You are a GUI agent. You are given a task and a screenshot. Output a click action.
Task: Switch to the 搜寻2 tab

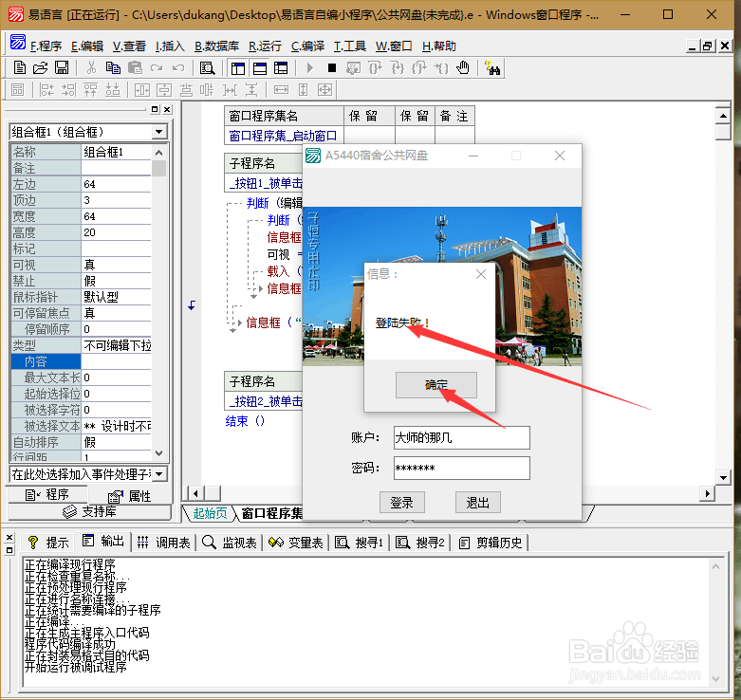(420, 543)
